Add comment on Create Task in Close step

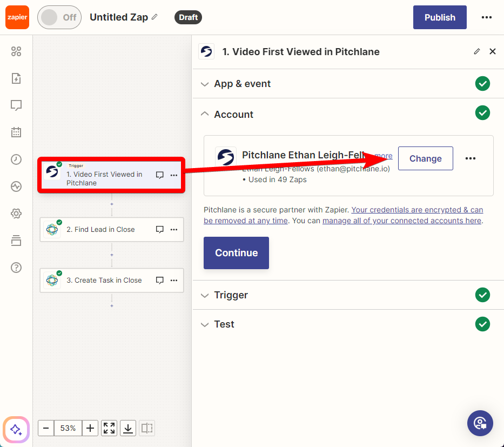(160, 280)
